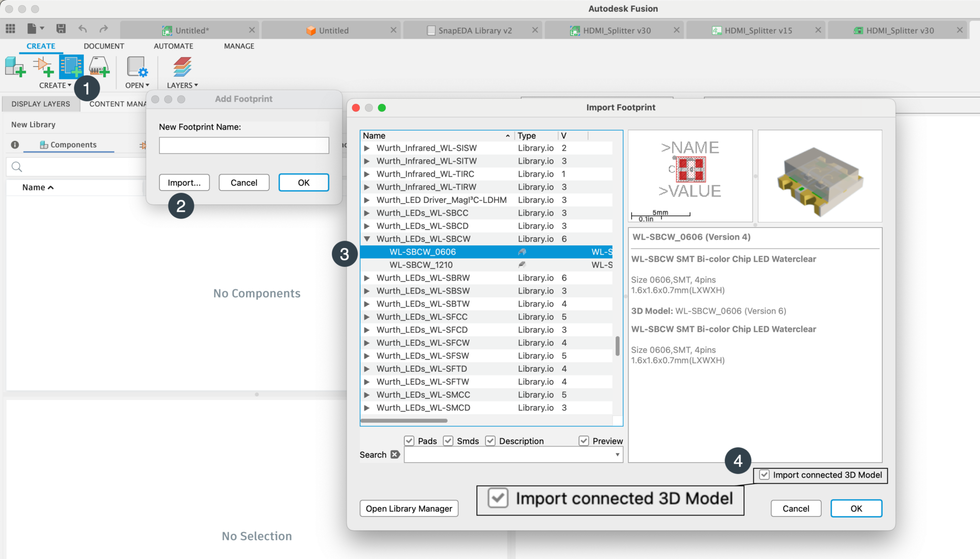Disable the Smds checkbox
980x559 pixels.
pos(448,441)
